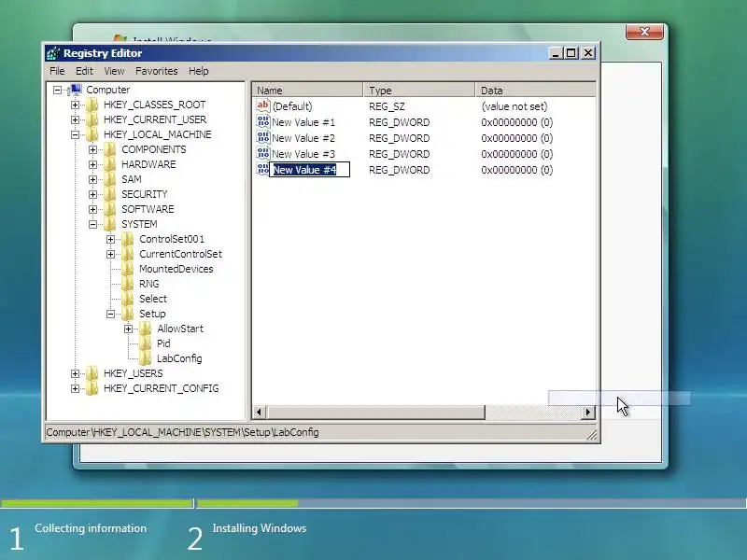This screenshot has height=560, width=747.
Task: Collapse the SYSTEM key
Action: (x=92, y=224)
